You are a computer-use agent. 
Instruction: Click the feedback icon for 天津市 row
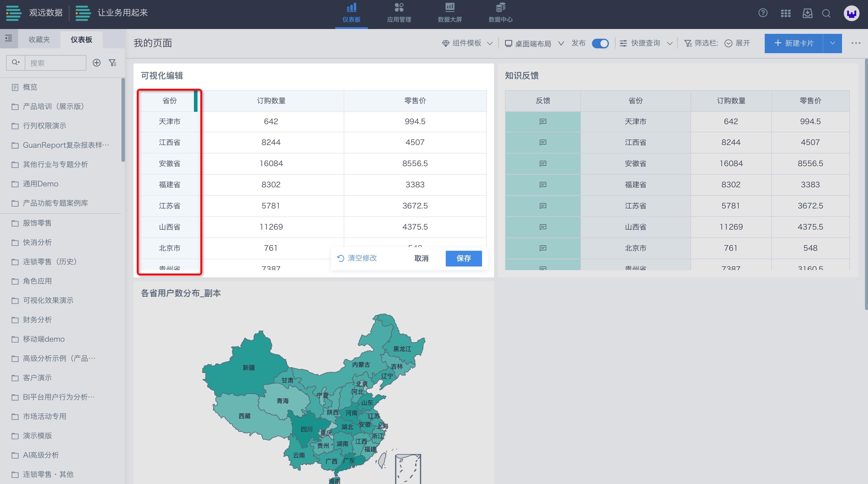(x=543, y=121)
